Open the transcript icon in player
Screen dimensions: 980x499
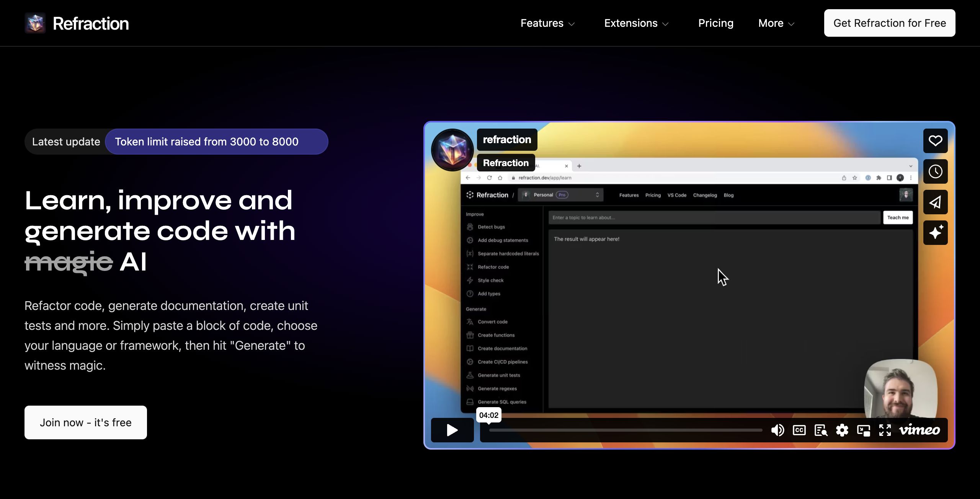click(820, 430)
